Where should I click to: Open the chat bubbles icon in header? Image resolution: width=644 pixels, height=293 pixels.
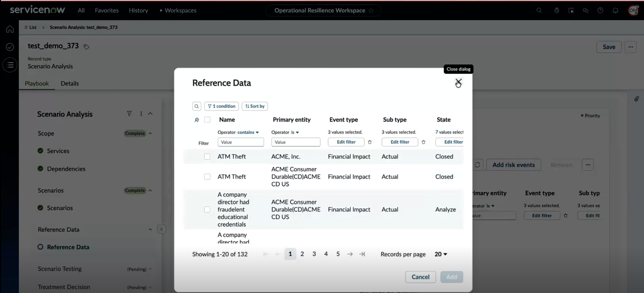coord(586,10)
